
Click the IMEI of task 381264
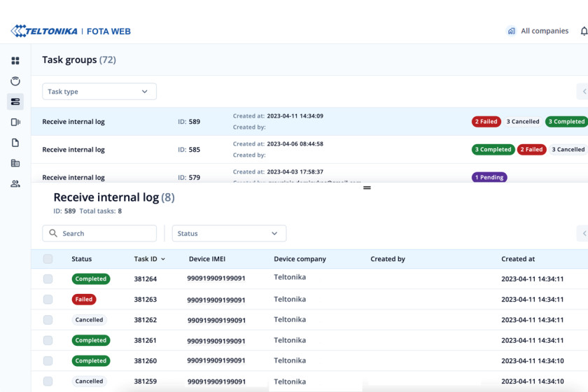216,279
